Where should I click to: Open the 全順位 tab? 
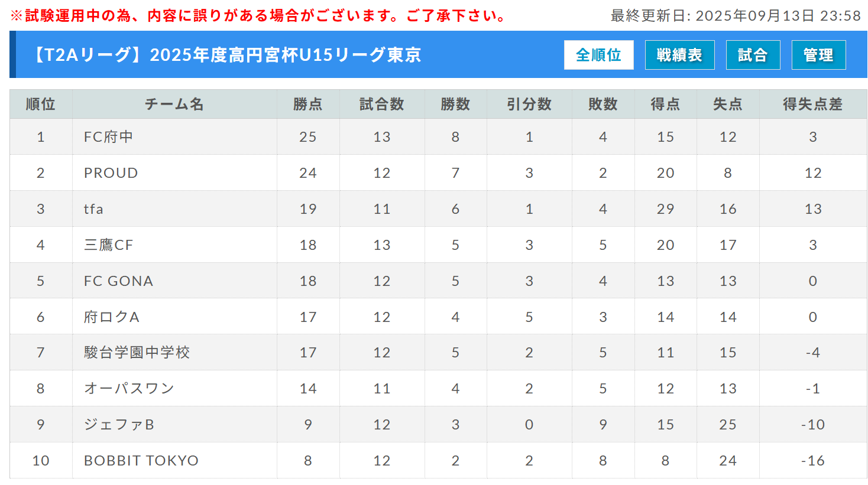coord(598,55)
